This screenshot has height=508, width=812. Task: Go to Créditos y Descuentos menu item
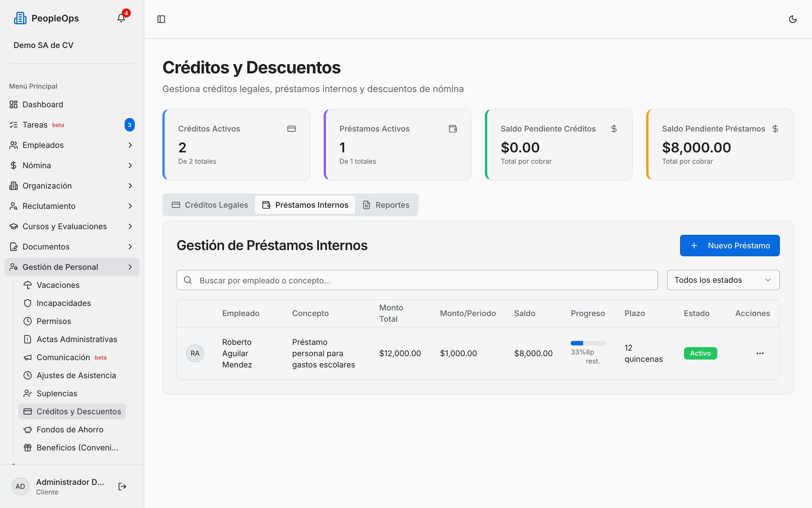(x=72, y=411)
